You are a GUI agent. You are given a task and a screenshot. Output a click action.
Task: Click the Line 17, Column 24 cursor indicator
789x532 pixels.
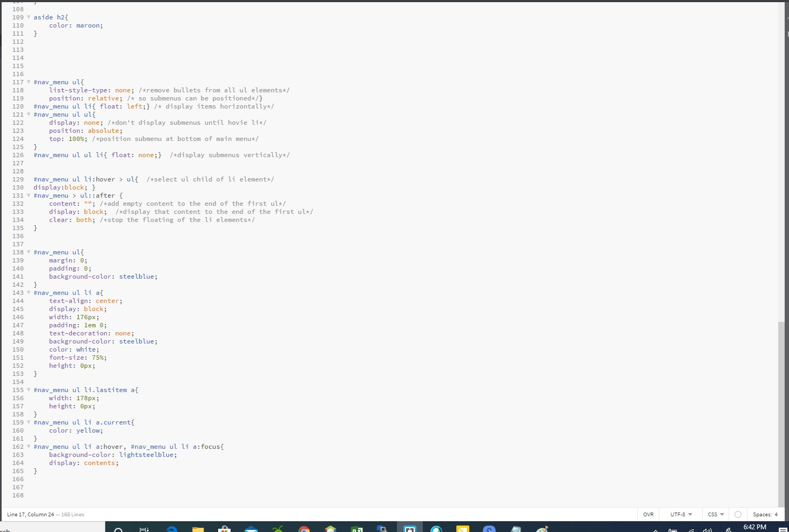coord(30,515)
